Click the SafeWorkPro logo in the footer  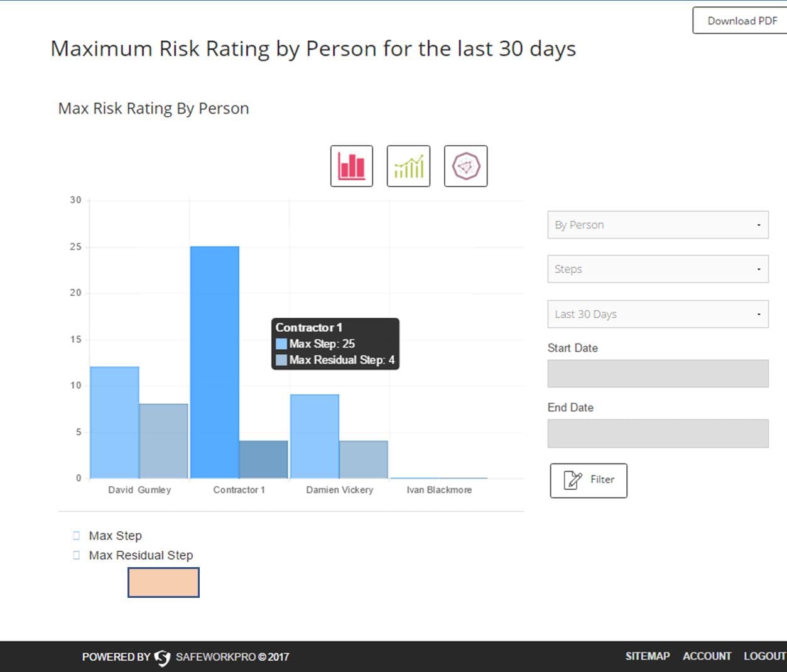[x=163, y=656]
